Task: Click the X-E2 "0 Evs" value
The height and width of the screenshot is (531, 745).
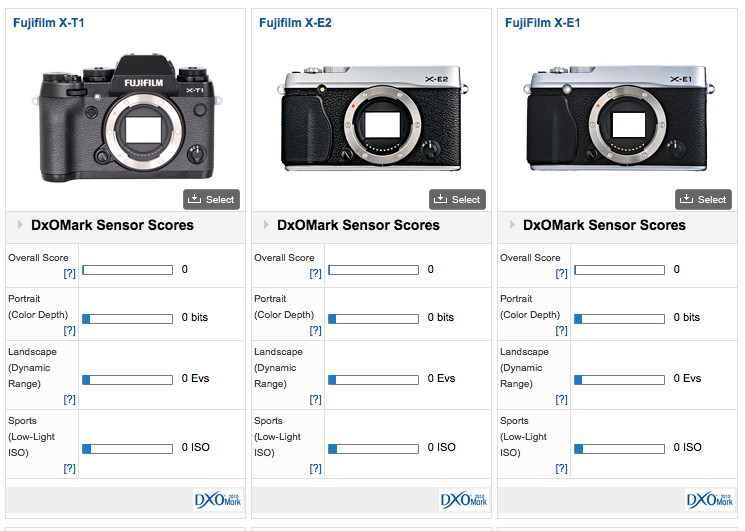Action: pyautogui.click(x=441, y=378)
